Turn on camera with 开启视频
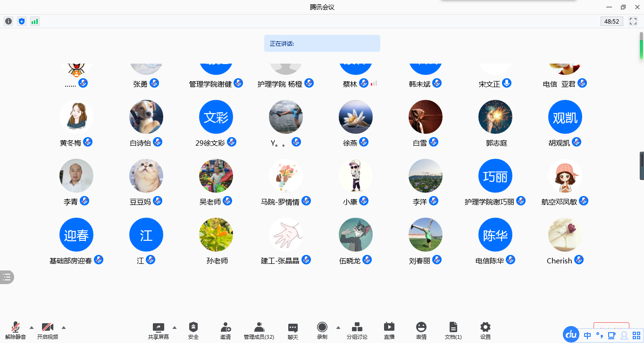Image resolution: width=644 pixels, height=343 pixels. (x=47, y=330)
